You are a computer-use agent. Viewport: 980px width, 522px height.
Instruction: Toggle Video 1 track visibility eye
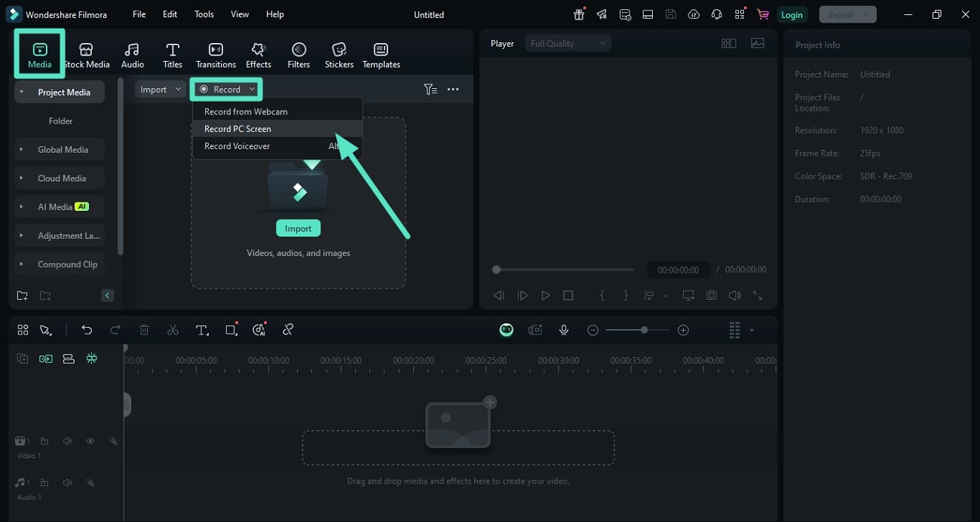[90, 441]
